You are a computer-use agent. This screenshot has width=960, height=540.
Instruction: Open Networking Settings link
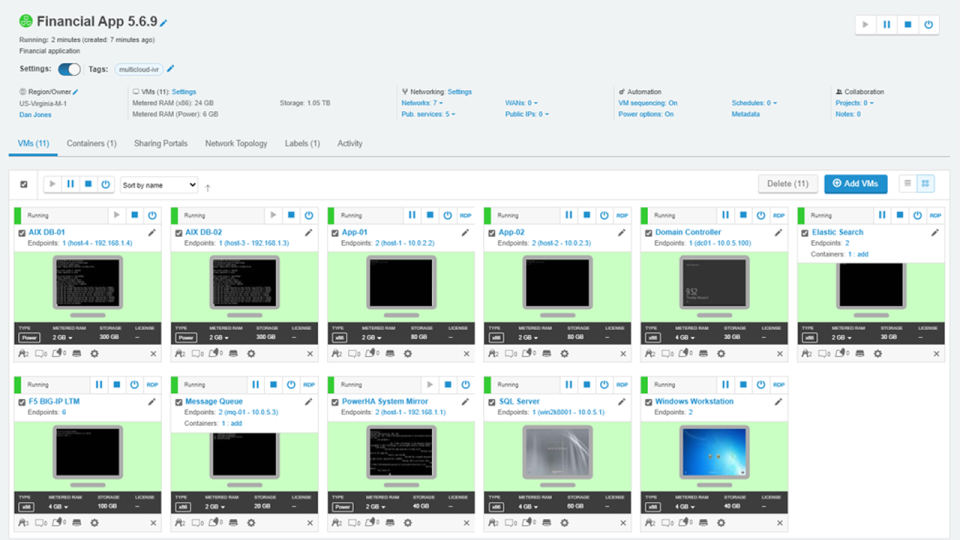460,92
